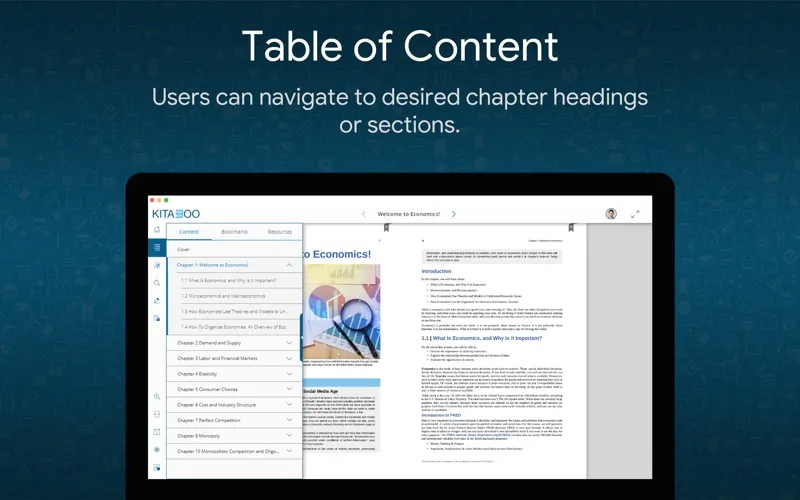800x500 pixels.
Task: Expand the Chapter 5 Consumer Choices chevron
Action: coord(289,389)
